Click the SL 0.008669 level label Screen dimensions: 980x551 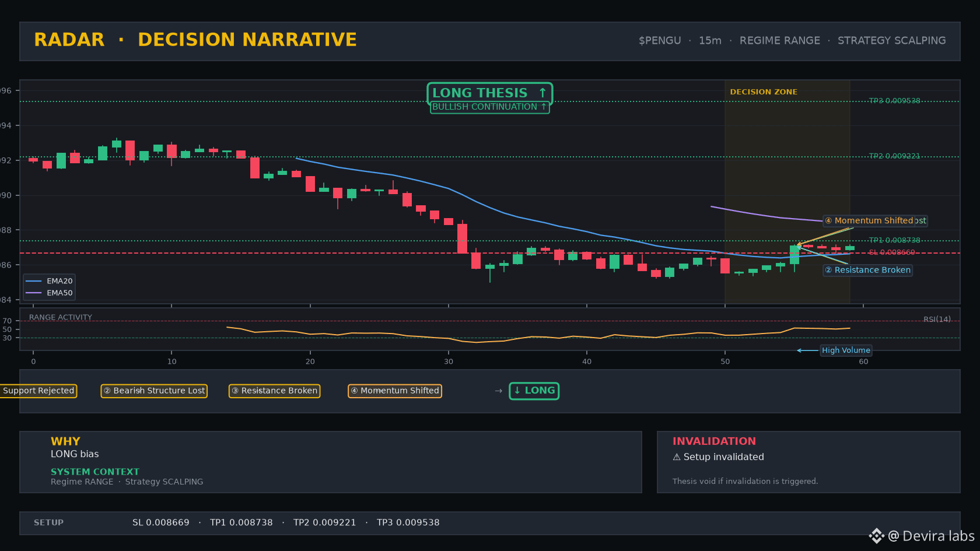click(x=892, y=252)
